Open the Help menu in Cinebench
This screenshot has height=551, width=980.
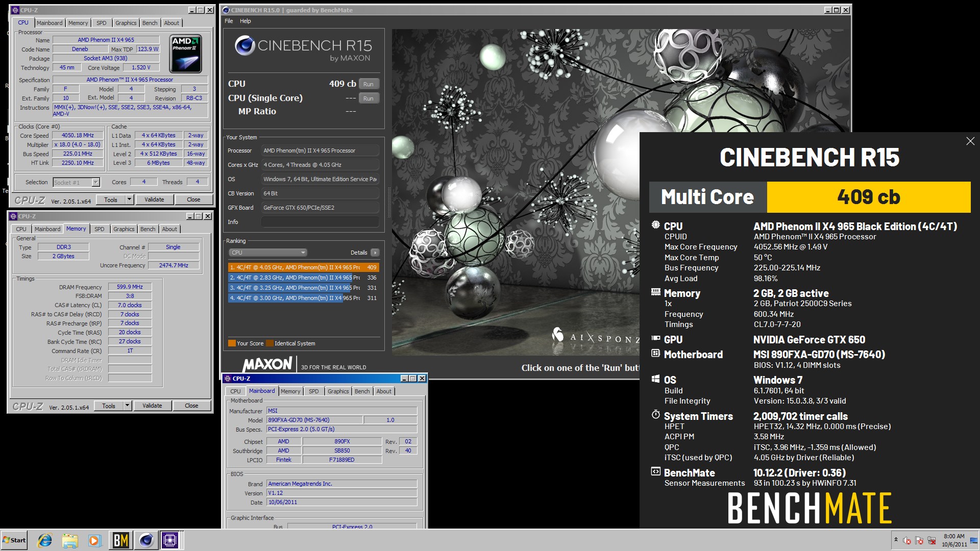click(246, 21)
